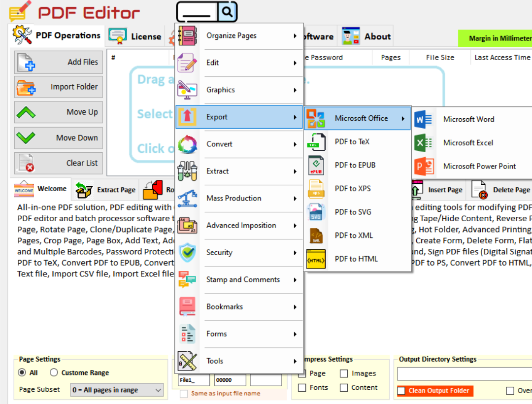
Task: Click the Margin in Millimeter button
Action: coord(496,38)
